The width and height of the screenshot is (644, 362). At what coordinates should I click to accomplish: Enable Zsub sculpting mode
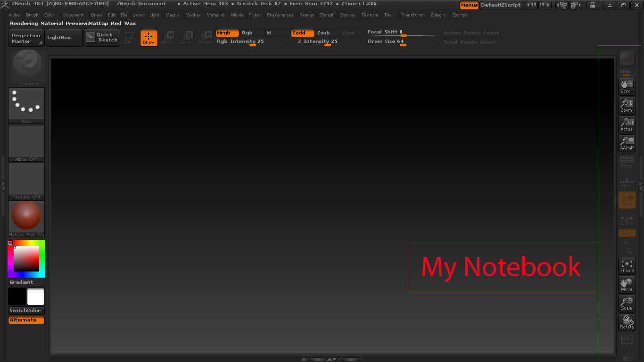pyautogui.click(x=327, y=33)
